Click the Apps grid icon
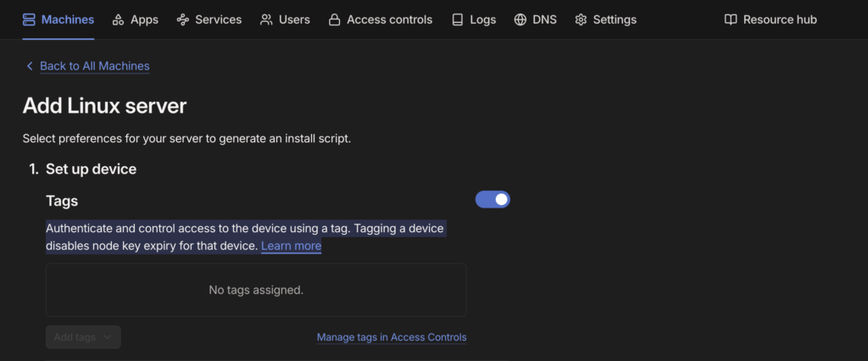Image resolution: width=868 pixels, height=361 pixels. click(118, 19)
